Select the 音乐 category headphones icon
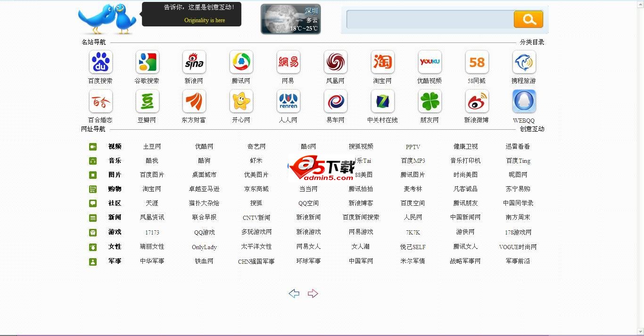This screenshot has width=644, height=336. pos(93,161)
